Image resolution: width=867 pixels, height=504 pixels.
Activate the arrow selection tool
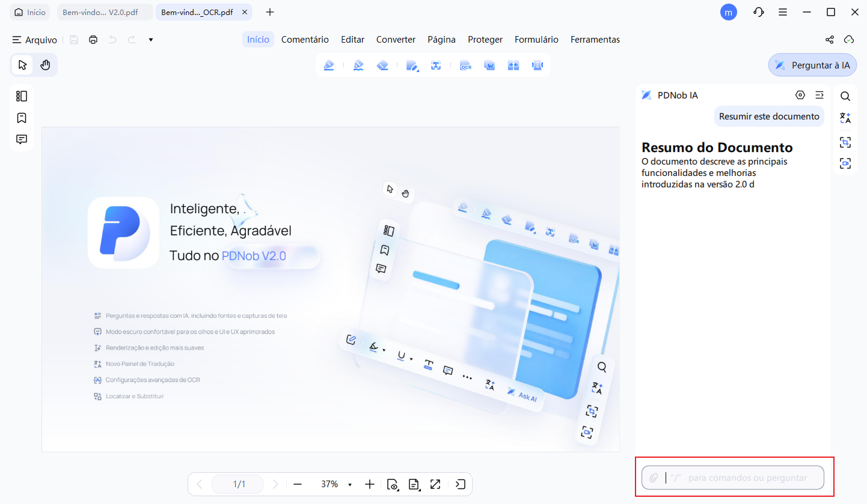[23, 65]
